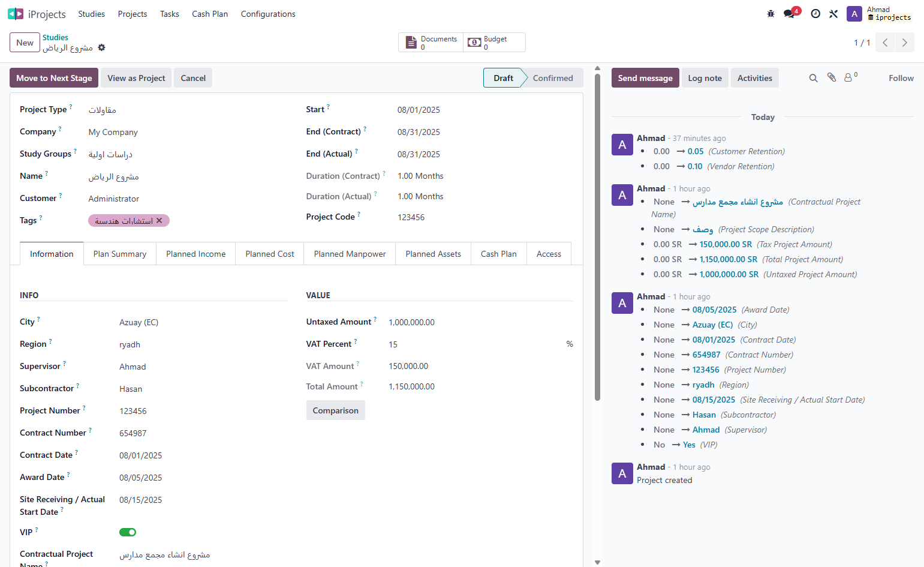Viewport: 924px width, 567px height.
Task: Search messages with the magnifier icon
Action: coord(813,78)
